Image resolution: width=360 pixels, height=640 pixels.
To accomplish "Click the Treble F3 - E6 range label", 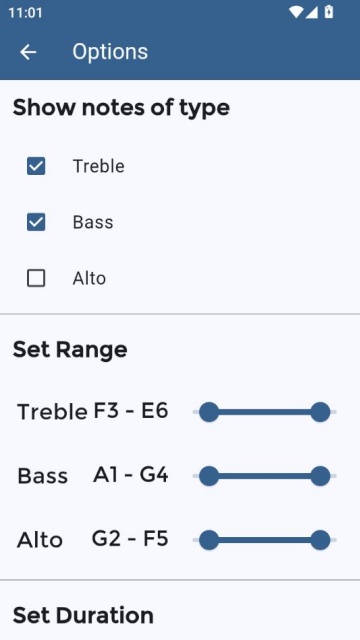I will pos(93,411).
